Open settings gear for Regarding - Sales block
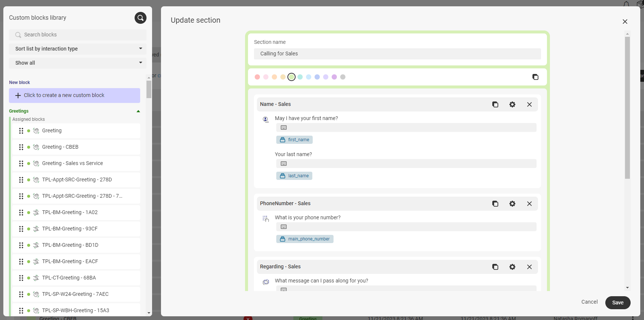Image resolution: width=644 pixels, height=320 pixels. pos(512,267)
